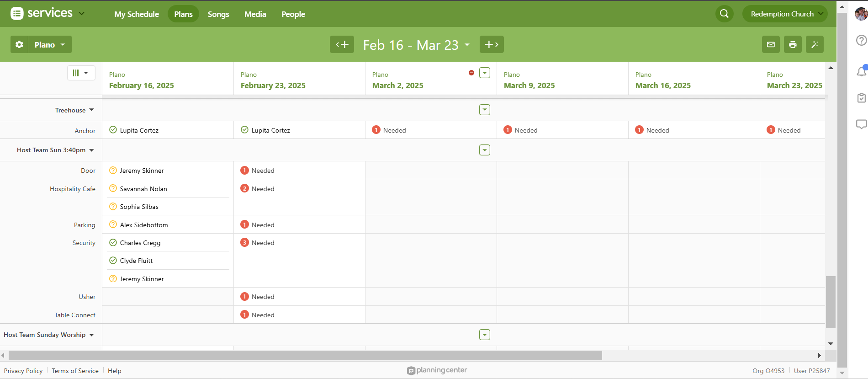Open the February 23, 2025 plan

273,85
